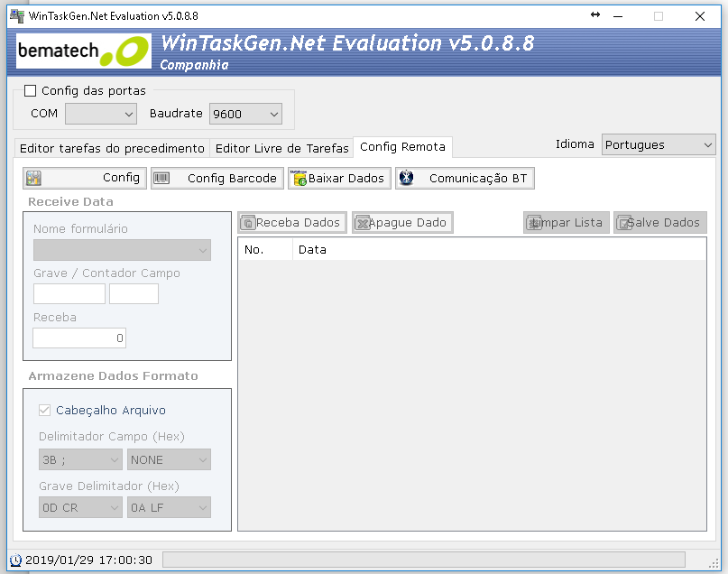This screenshot has width=728, height=574.
Task: Click the app icon in title bar
Action: (x=17, y=15)
